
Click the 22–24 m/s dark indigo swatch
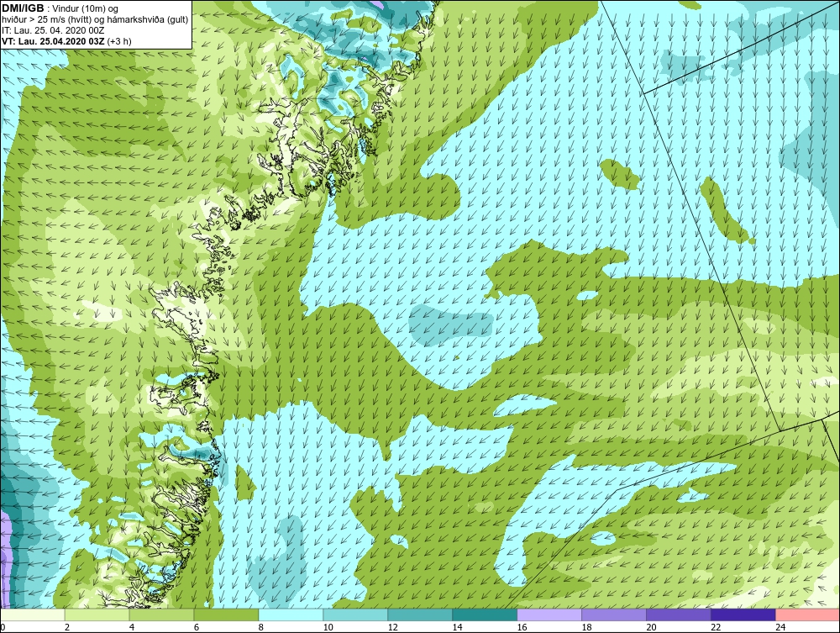pyautogui.click(x=743, y=615)
